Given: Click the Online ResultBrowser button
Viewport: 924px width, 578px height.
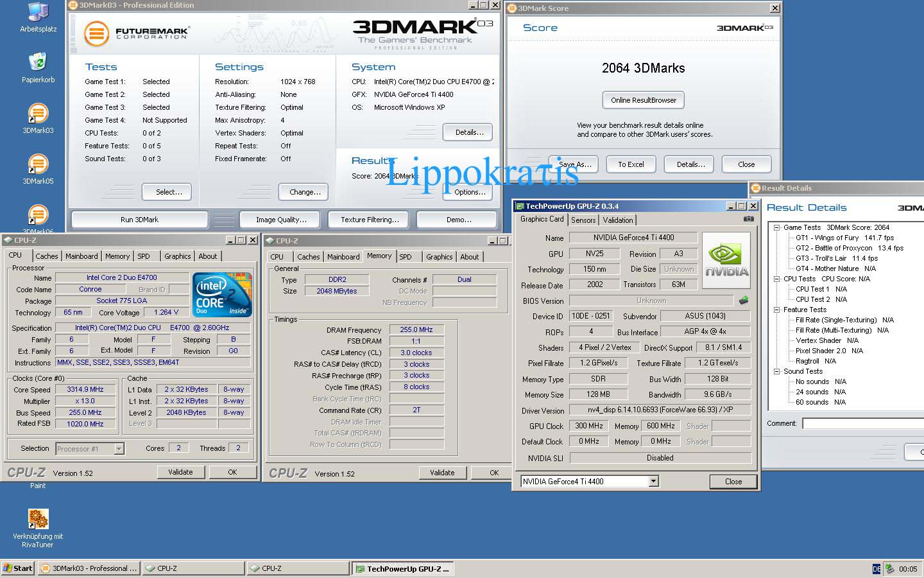Looking at the screenshot, I should coord(644,100).
